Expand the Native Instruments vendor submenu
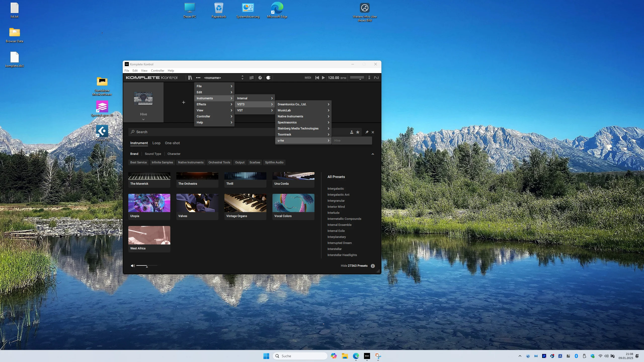 click(x=303, y=116)
